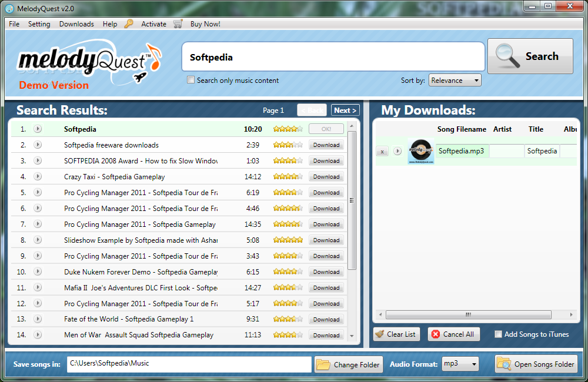Click the MelodyQuest logo
Screen dimensions: 588x382
coord(89,62)
